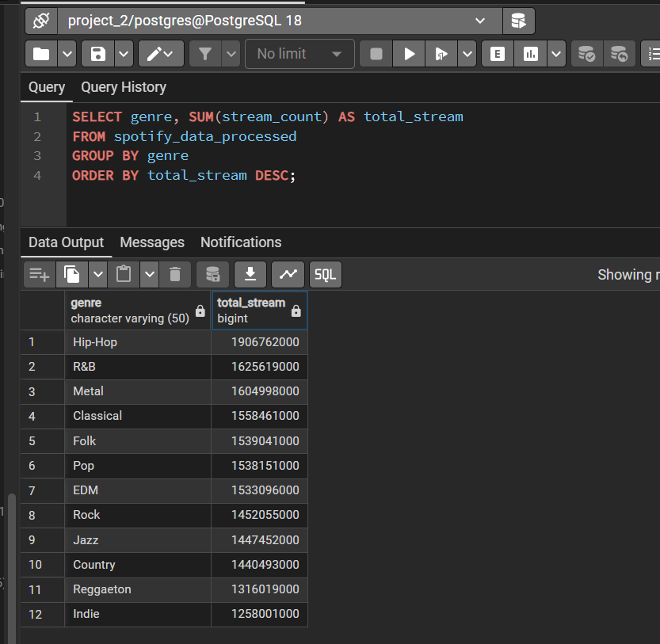The width and height of the screenshot is (660, 644).
Task: Switch to the Query History tab
Action: tap(124, 87)
